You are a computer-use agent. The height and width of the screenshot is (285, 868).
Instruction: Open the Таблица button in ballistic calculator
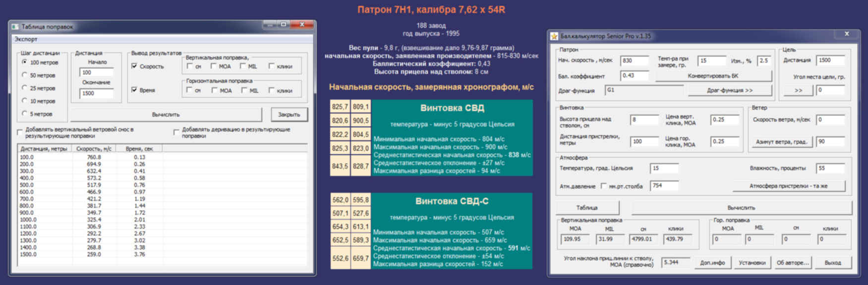(587, 208)
